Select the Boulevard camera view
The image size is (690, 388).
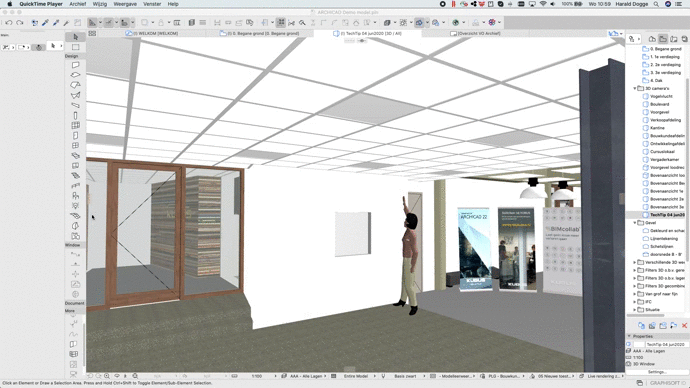[660, 104]
